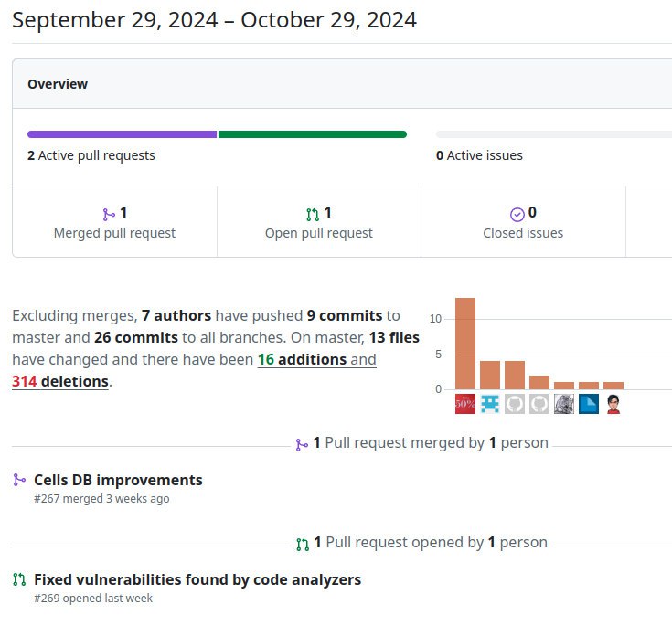This screenshot has height=626, width=672.
Task: Click the first gray GitHub octocat avatar
Action: (515, 404)
